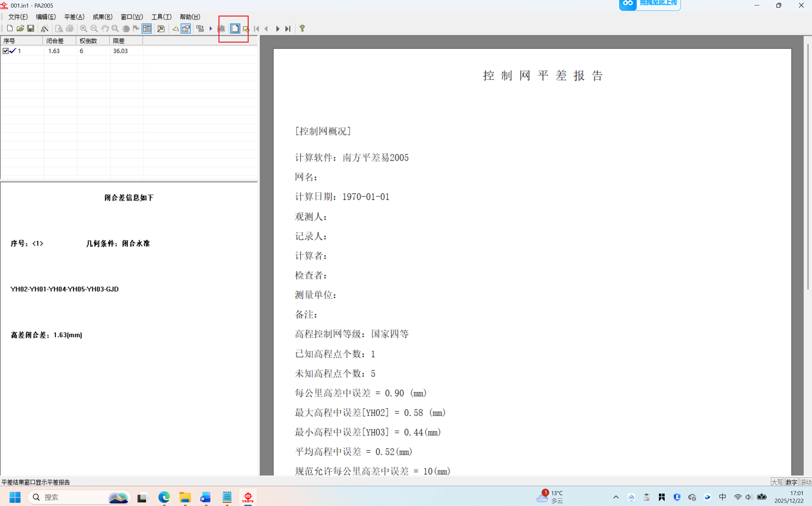The width and height of the screenshot is (812, 506).
Task: Click the 中 input method indicator
Action: pyautogui.click(x=722, y=497)
